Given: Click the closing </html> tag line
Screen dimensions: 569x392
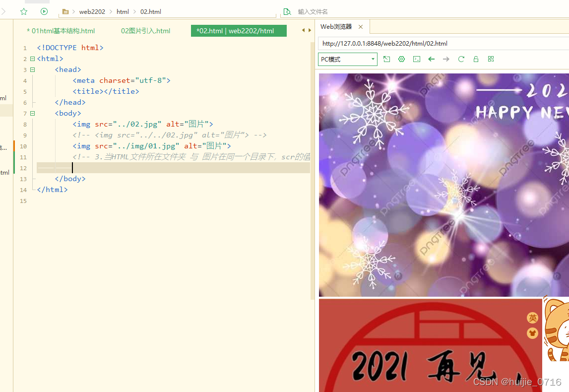Looking at the screenshot, I should [52, 190].
